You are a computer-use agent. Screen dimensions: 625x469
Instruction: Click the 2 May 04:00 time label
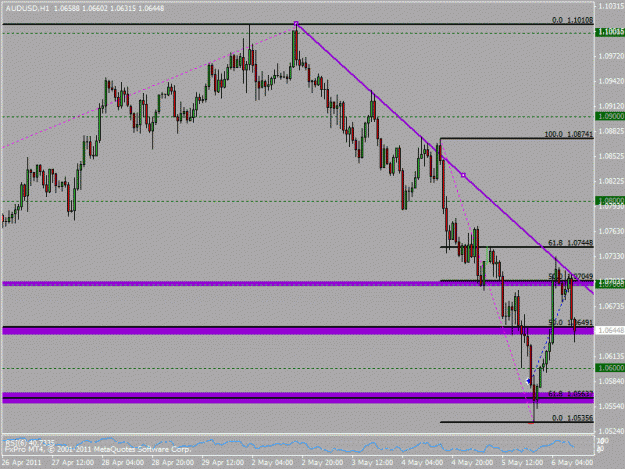pos(272,462)
